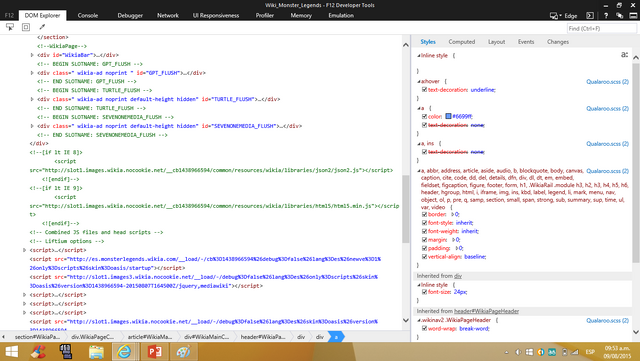Show hidden tray icons arrow
Screen dimensions: 640x361
507,352
